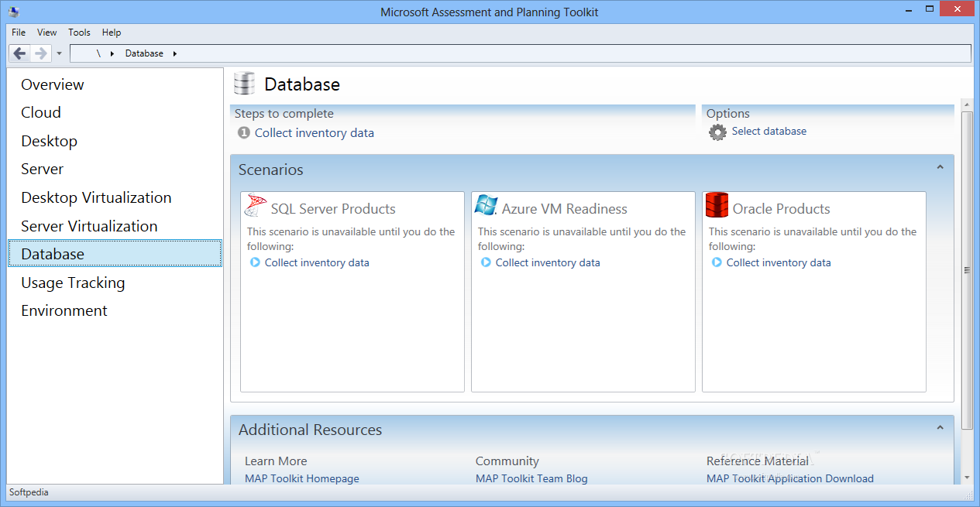The height and width of the screenshot is (507, 980).
Task: Open Environment in the sidebar
Action: click(115, 310)
